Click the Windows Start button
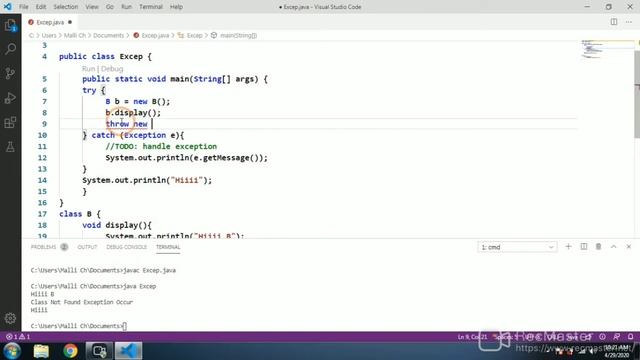 pos(12,351)
